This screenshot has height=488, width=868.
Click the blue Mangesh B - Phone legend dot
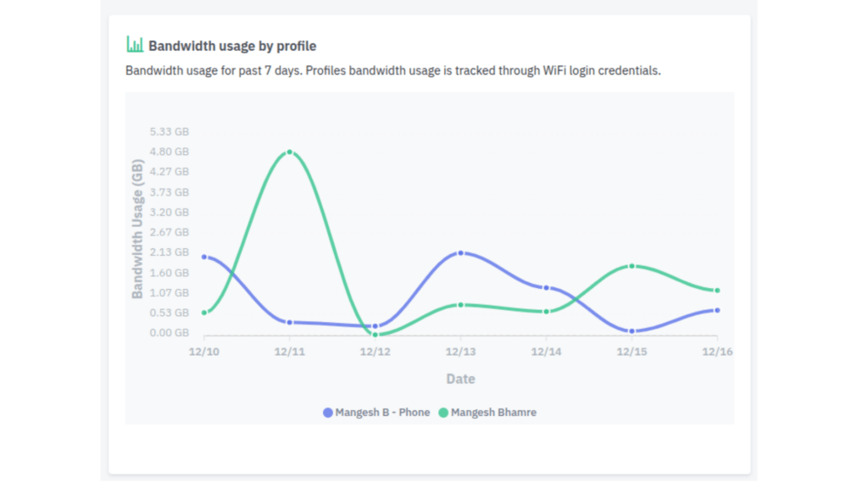(x=328, y=413)
